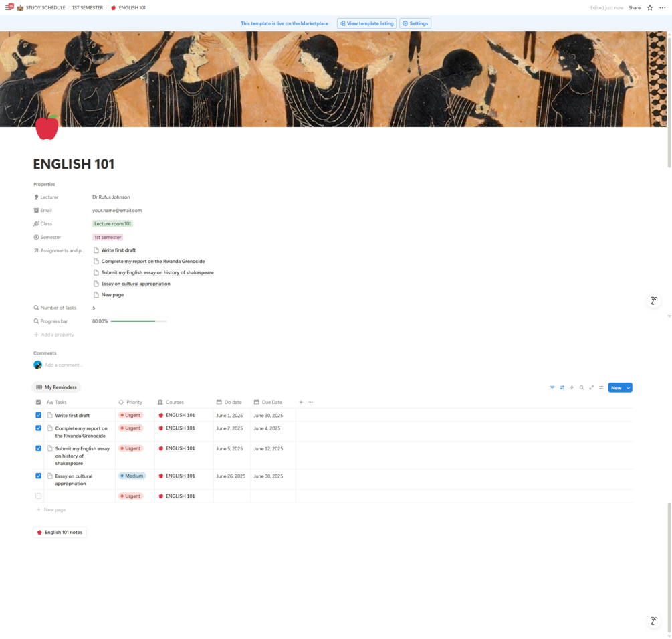
Task: Star this page as favorite
Action: point(650,8)
